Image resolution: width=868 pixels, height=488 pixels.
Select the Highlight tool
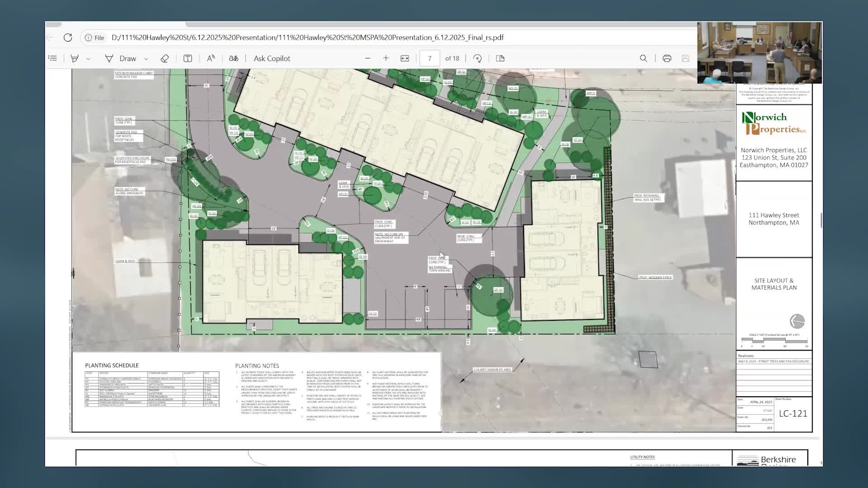click(x=75, y=58)
